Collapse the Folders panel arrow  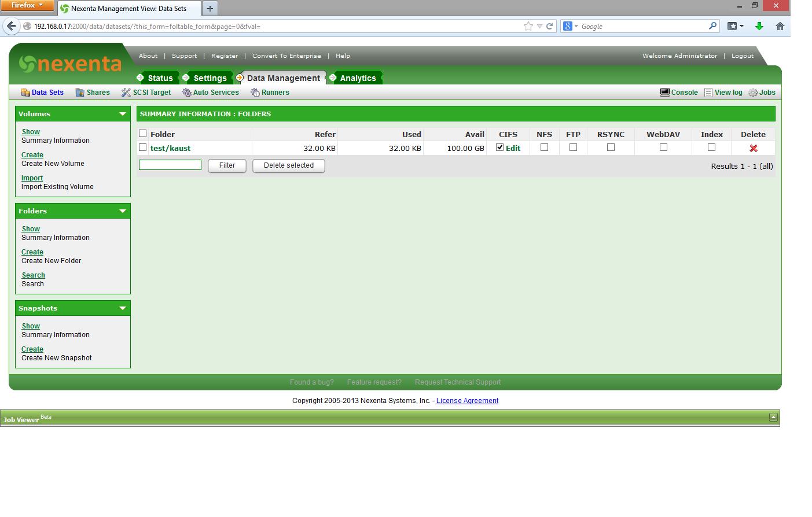(x=123, y=211)
